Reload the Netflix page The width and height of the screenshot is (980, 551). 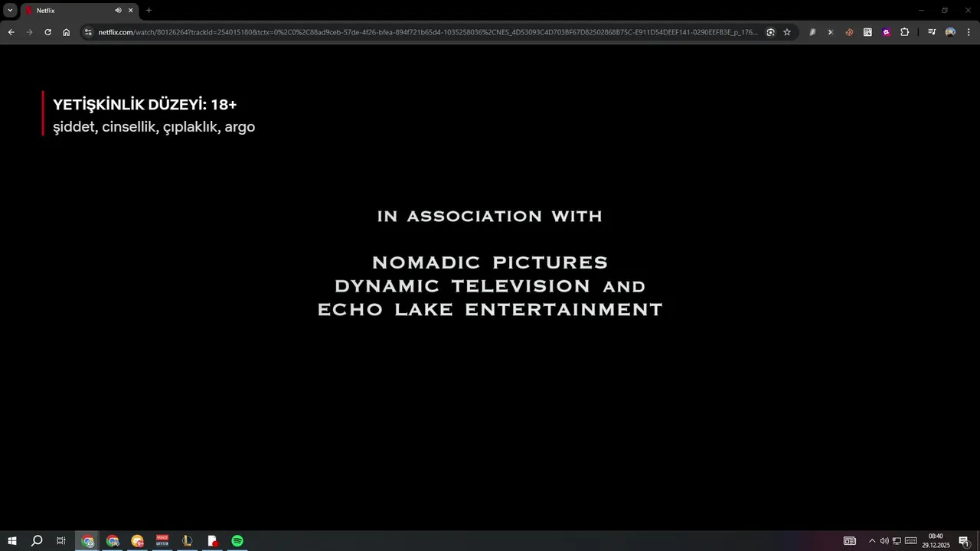pos(47,32)
